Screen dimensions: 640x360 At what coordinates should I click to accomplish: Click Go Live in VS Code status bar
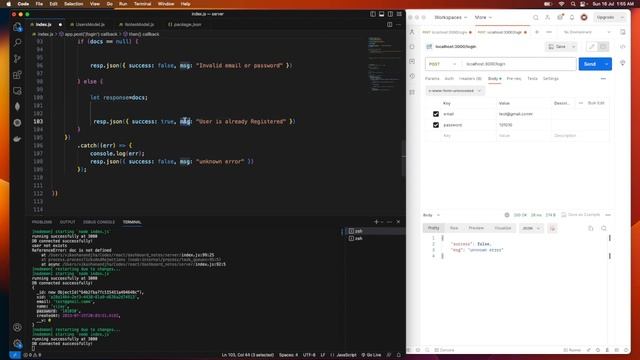click(x=371, y=355)
